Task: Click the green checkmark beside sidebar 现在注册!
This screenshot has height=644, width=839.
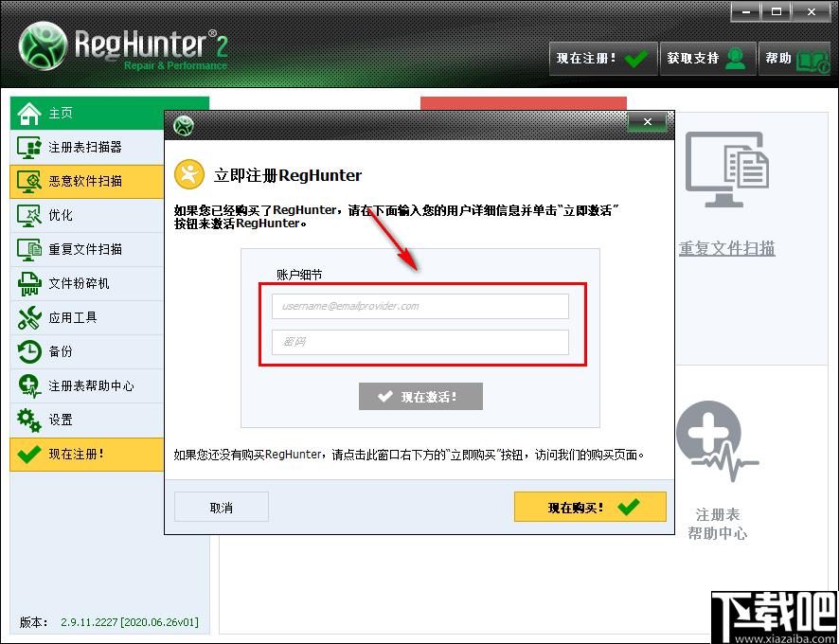Action: (29, 455)
